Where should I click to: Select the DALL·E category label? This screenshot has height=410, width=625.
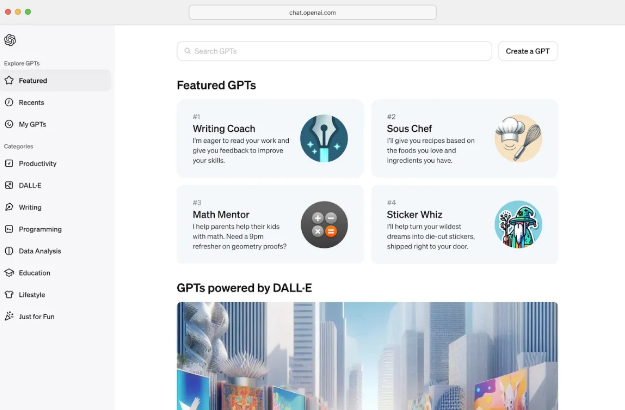pos(30,185)
